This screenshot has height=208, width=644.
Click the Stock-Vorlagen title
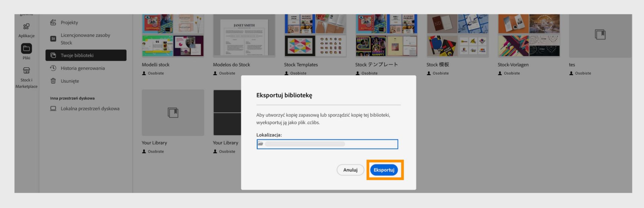(x=513, y=65)
